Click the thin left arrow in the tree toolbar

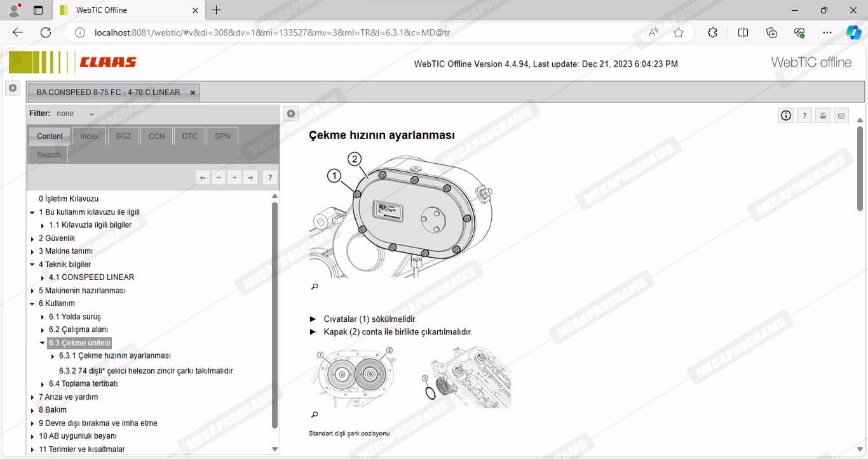coord(219,178)
